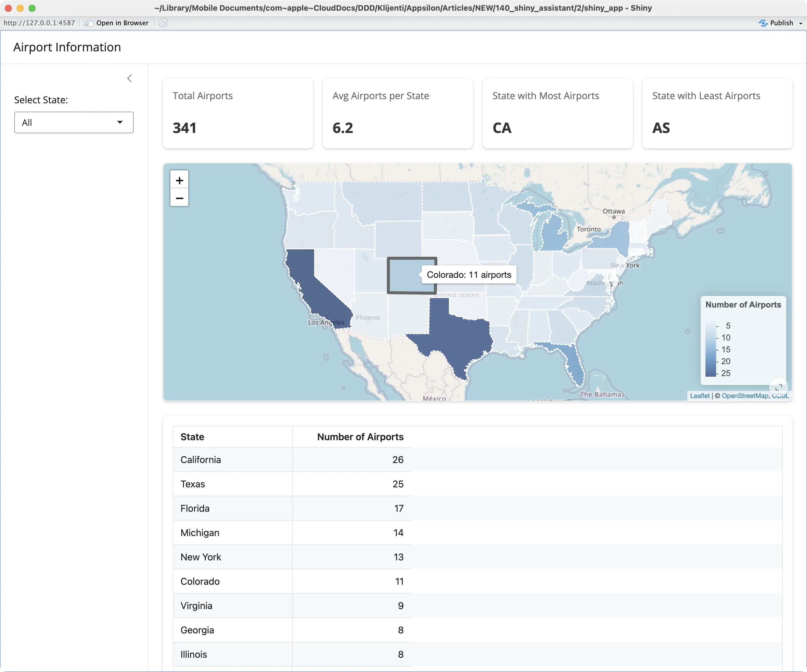Viewport: 807px width, 672px height.
Task: Click the green maximize window button
Action: pyautogui.click(x=32, y=8)
